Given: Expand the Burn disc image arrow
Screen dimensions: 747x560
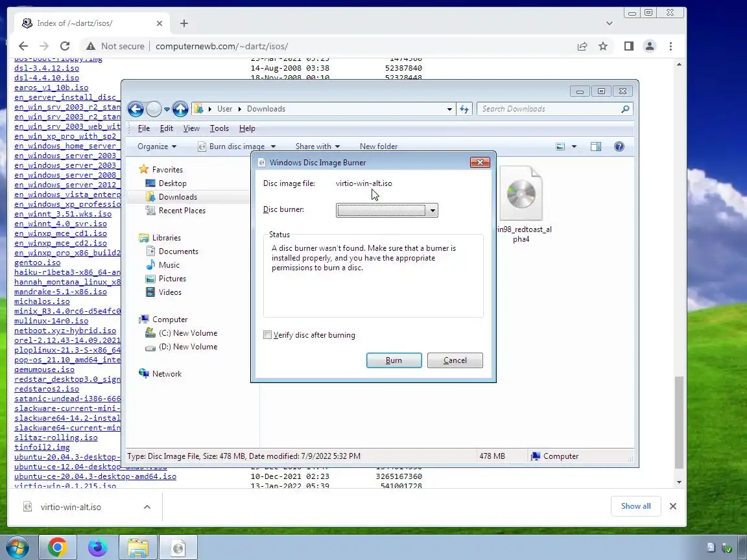Looking at the screenshot, I should pos(273,146).
